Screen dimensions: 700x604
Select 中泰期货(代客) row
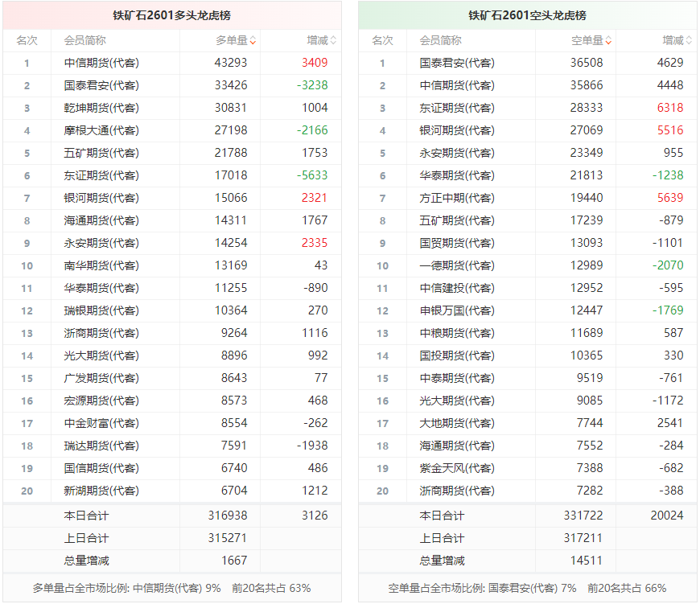coord(527,378)
